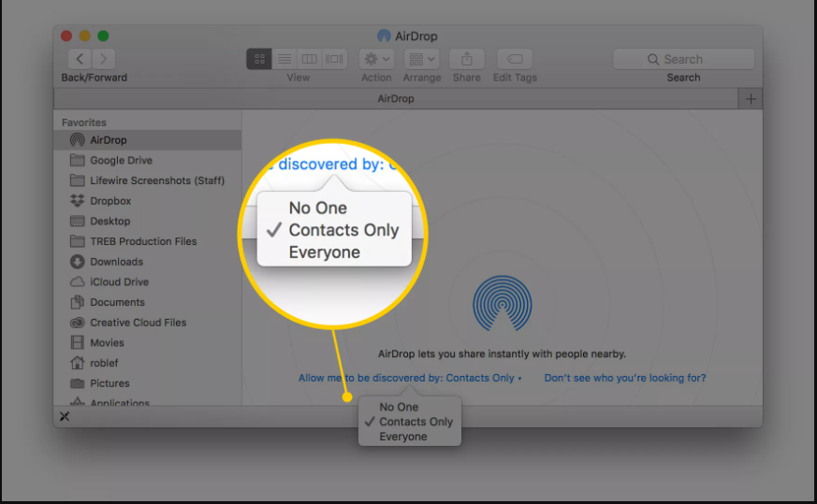Click crossed tools icon in bottom bar
This screenshot has width=817, height=504.
point(65,416)
